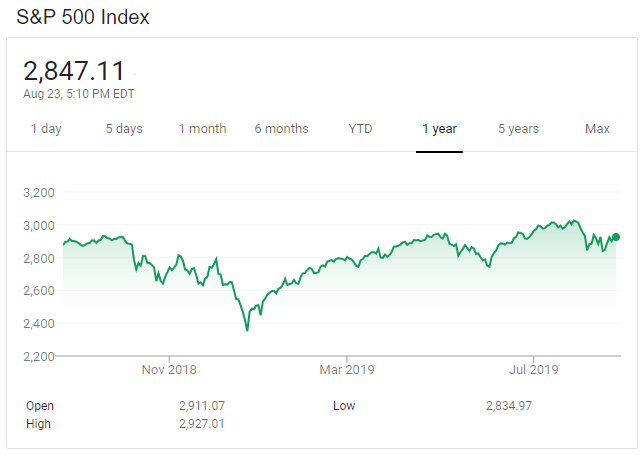643x455 pixels.
Task: Click the 2,200 y-axis label
Action: (39, 356)
